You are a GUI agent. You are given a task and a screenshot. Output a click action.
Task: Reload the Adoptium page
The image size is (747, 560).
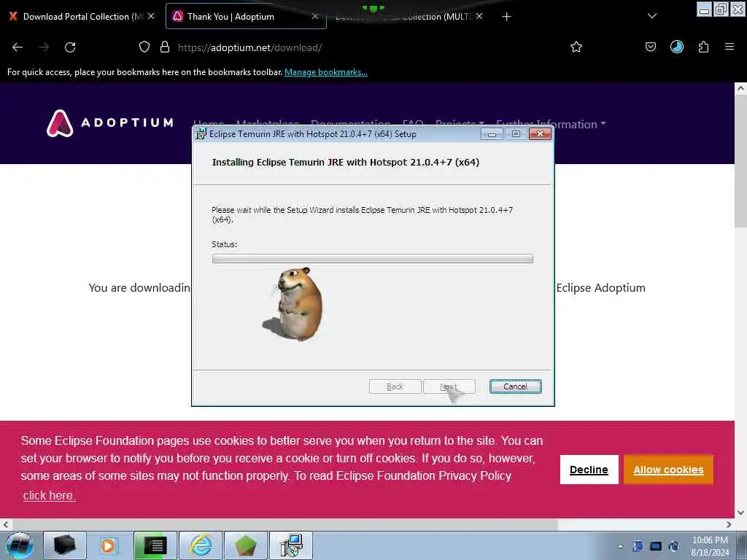(70, 47)
